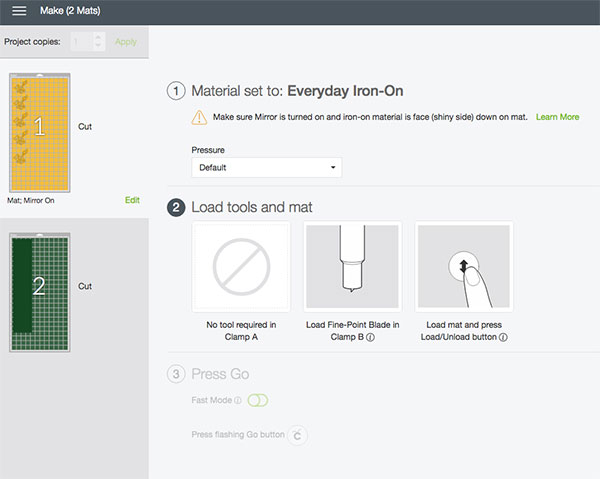Click 'Load Fine-Point Blade in Clamp B' caption
Screen dimensions: 600x479
pos(352,331)
